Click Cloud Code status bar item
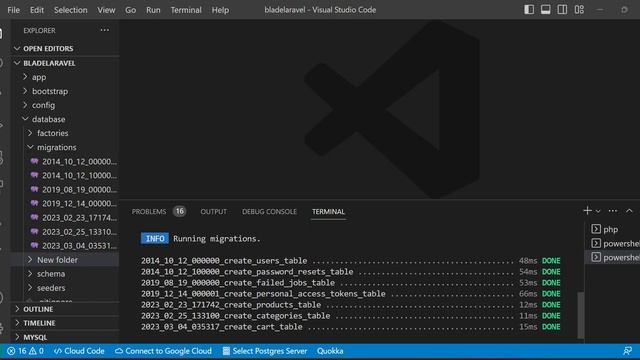 [x=79, y=351]
